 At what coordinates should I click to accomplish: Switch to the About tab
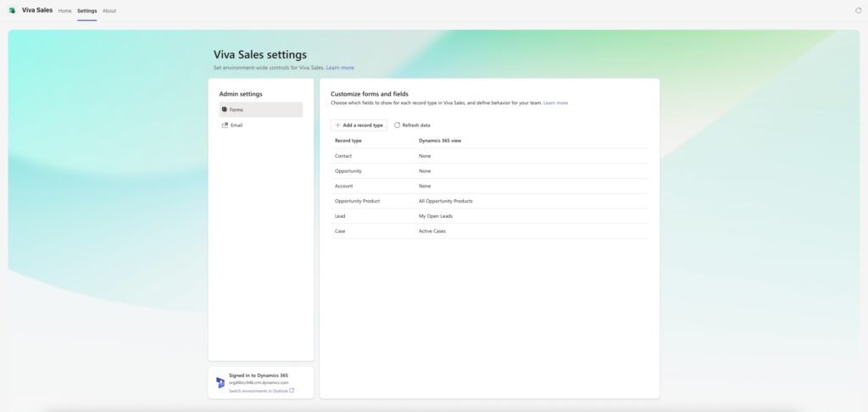(109, 10)
